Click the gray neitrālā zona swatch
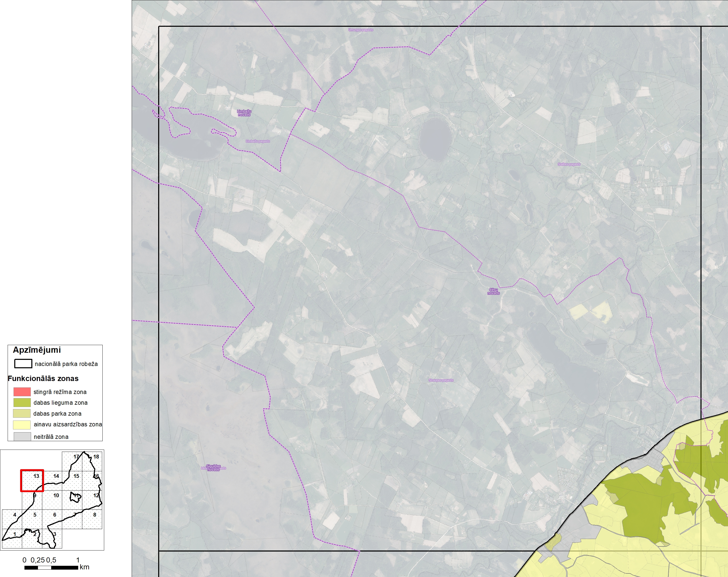Viewport: 728px width, 577px height. [x=22, y=437]
